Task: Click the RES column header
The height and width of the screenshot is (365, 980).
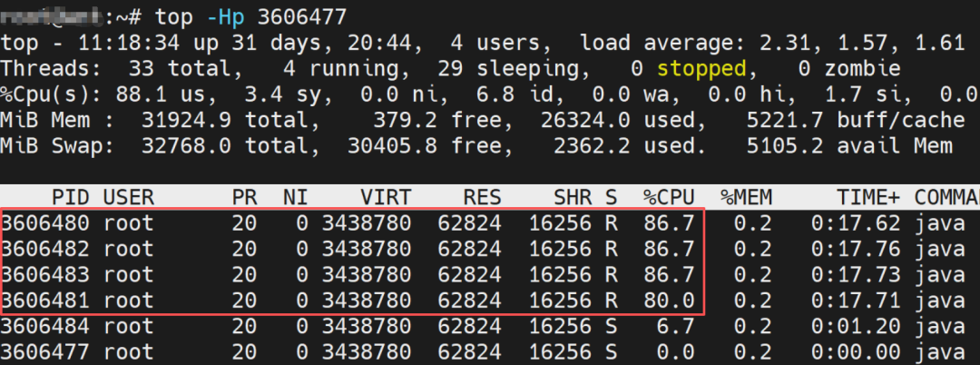Action: point(482,198)
